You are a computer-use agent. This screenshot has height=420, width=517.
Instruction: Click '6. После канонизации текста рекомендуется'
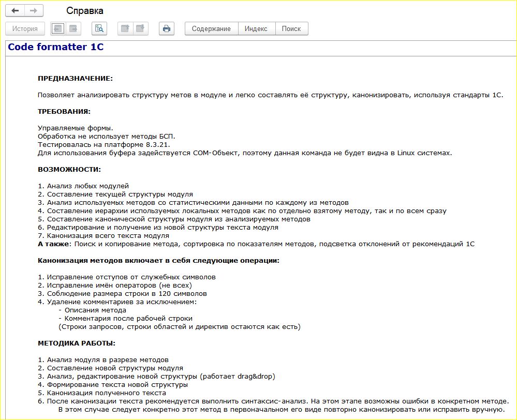273,401
